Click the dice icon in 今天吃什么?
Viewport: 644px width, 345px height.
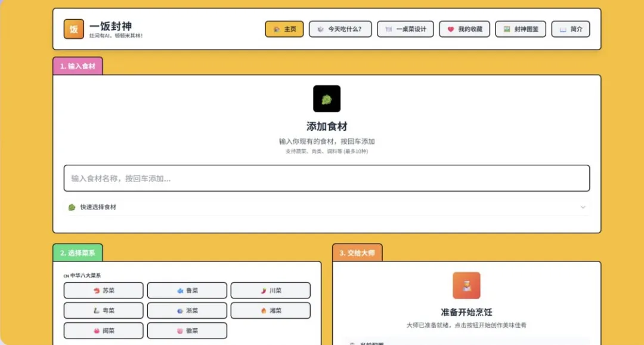(320, 29)
